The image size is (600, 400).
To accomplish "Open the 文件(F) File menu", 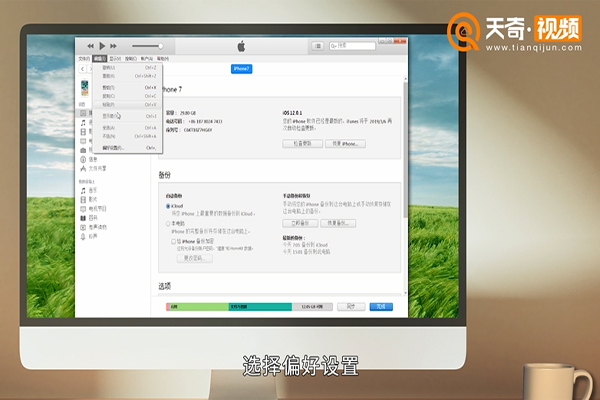I will (84, 59).
